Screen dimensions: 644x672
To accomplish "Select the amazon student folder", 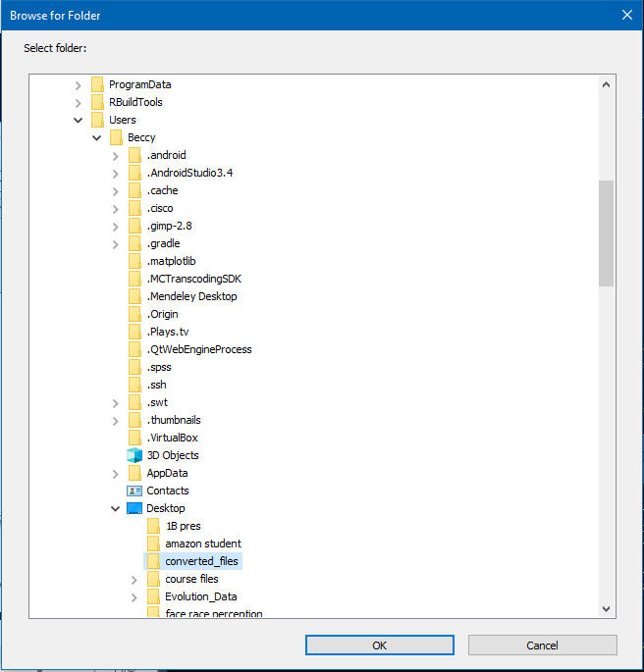I will [202, 543].
